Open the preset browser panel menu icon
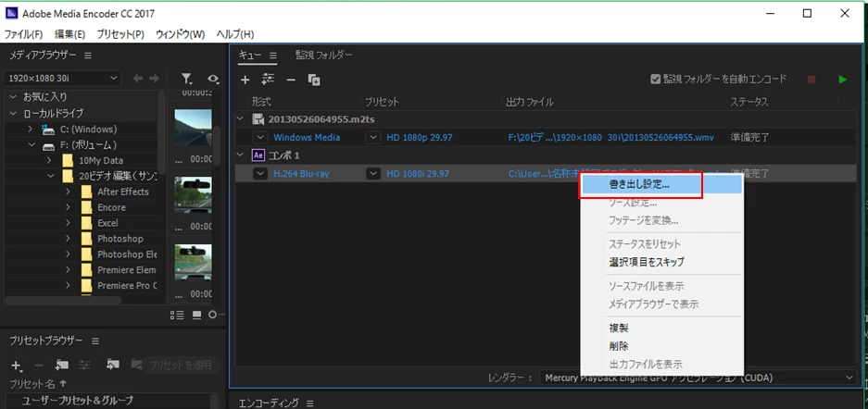This screenshot has width=868, height=409. click(94, 341)
